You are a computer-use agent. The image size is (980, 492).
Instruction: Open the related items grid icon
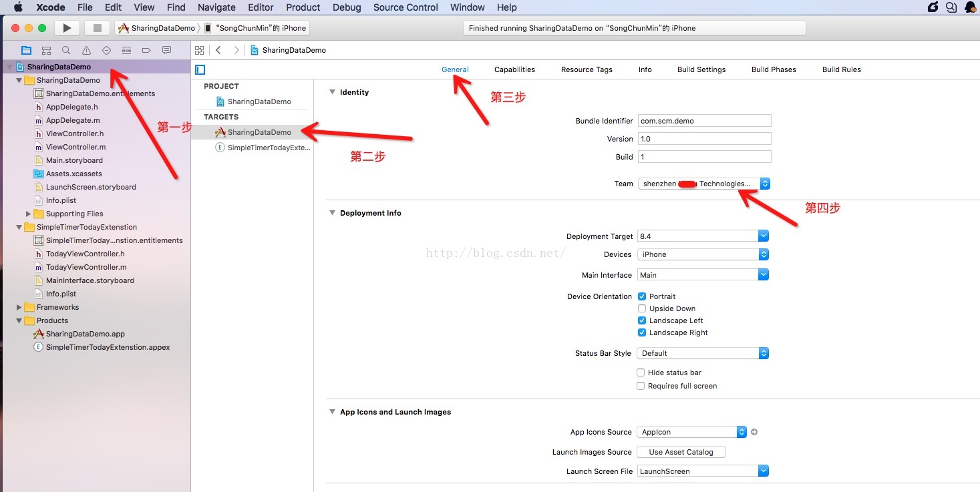pos(199,50)
